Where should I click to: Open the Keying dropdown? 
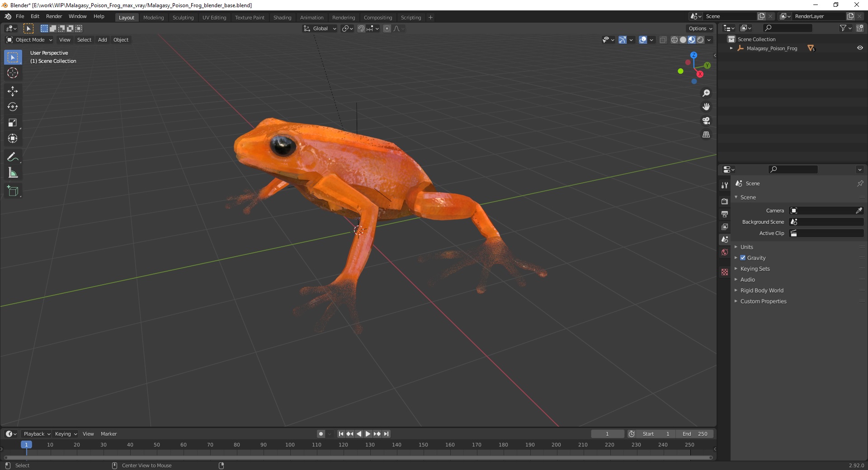coord(66,434)
